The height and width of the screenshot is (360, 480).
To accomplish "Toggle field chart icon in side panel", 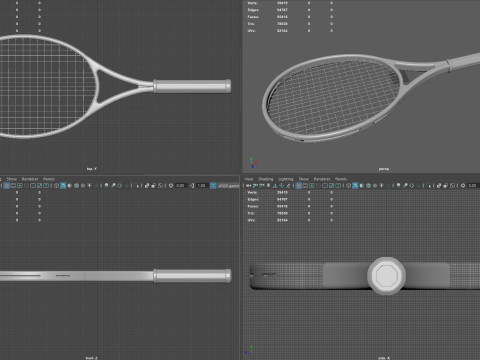I will pyautogui.click(x=325, y=185).
